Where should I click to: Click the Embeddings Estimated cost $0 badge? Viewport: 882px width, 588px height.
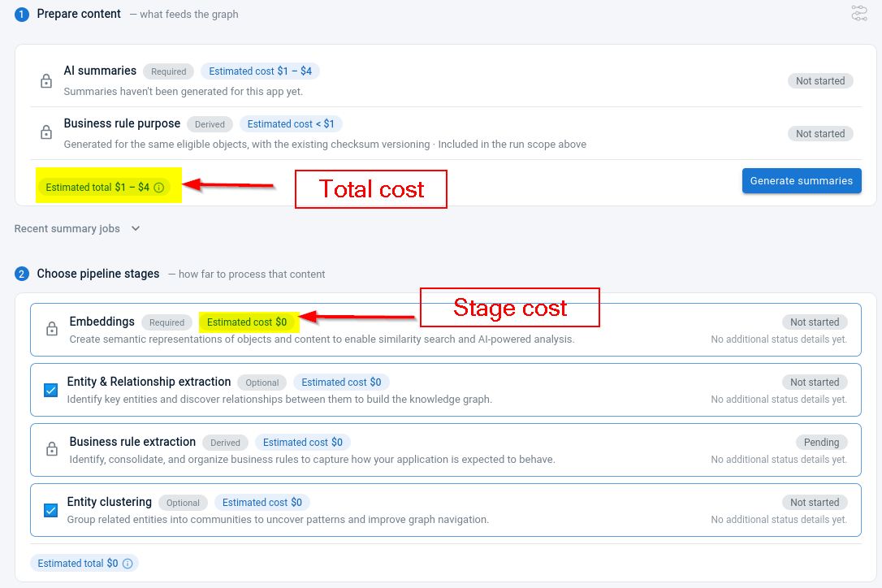pos(247,322)
